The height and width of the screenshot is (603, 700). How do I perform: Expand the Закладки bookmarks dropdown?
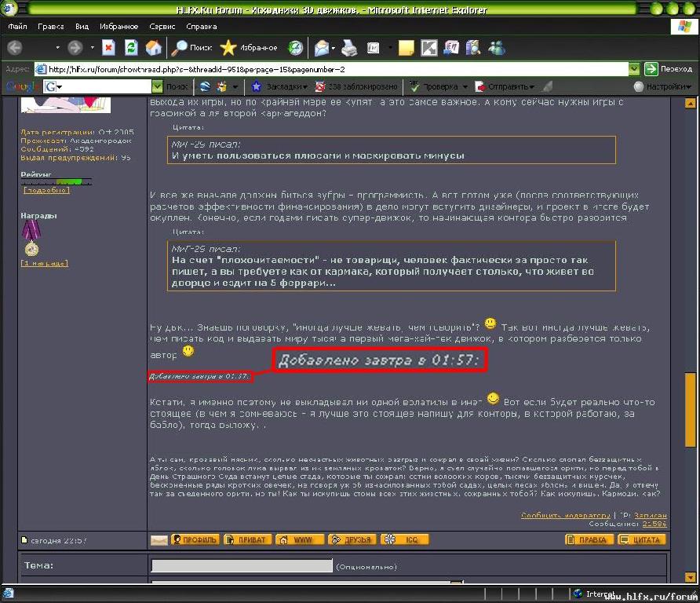pos(283,86)
